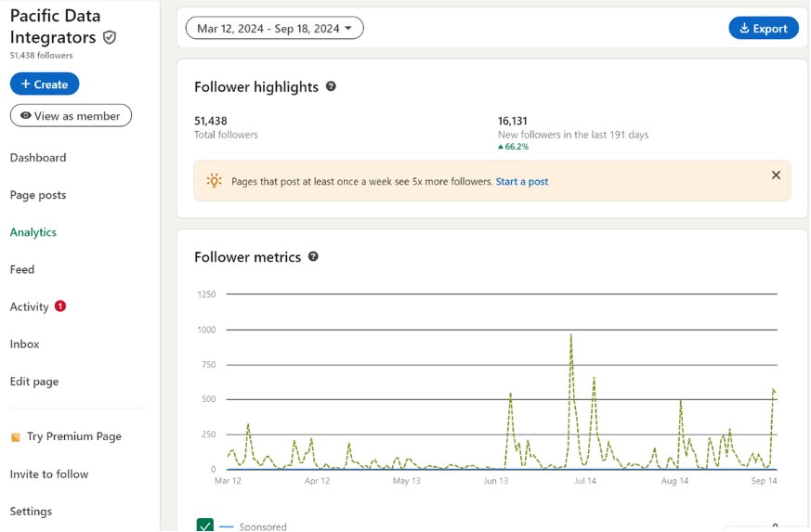Click the Follower metrics heading

pyautogui.click(x=247, y=257)
